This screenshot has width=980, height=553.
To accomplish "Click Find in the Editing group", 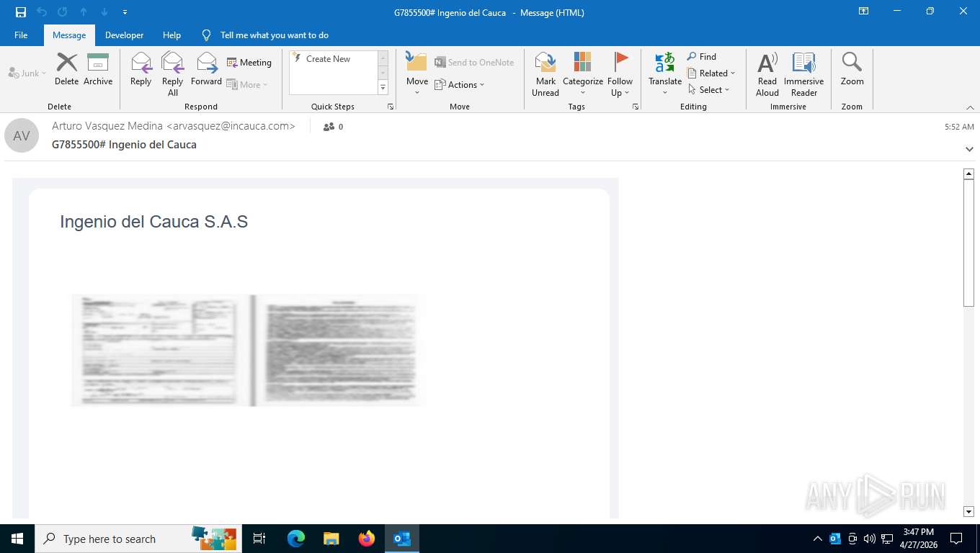I will [x=702, y=57].
